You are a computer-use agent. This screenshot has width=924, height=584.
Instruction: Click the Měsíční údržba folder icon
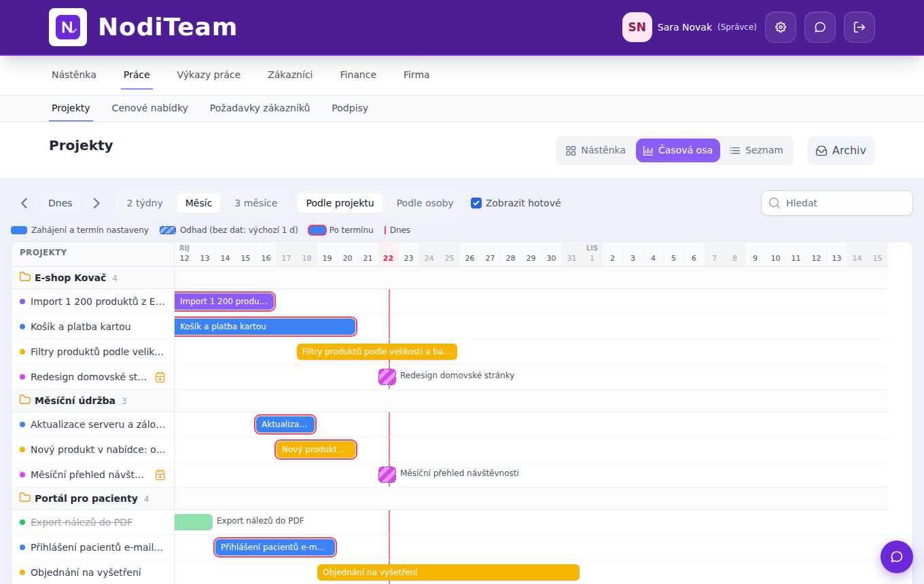pyautogui.click(x=25, y=400)
